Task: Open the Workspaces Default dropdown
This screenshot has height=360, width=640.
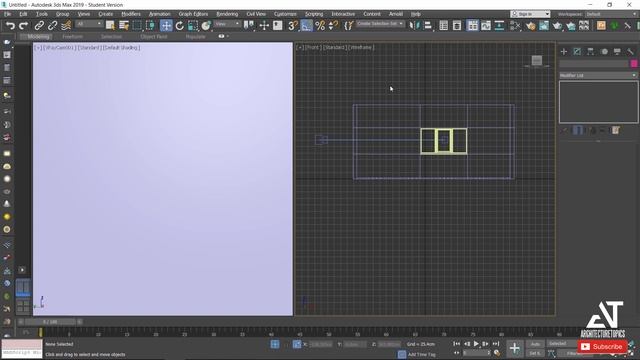Action: 611,14
